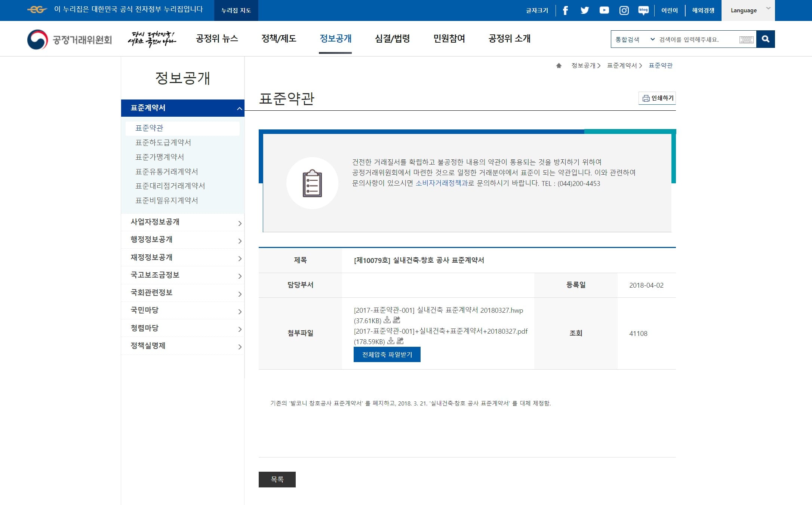This screenshot has width=812, height=505.
Task: Collapse the 표준계약서 sidebar section
Action: pyautogui.click(x=183, y=108)
